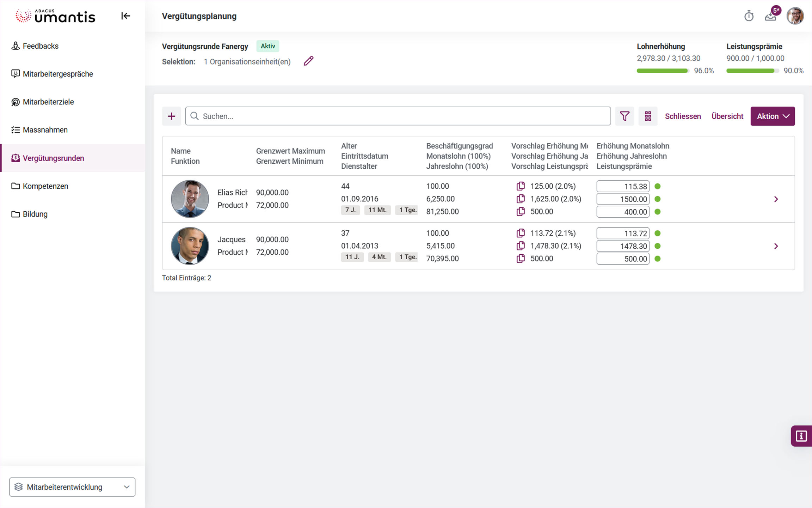
Task: Collapse the sidebar with the arrow icon
Action: click(x=125, y=16)
